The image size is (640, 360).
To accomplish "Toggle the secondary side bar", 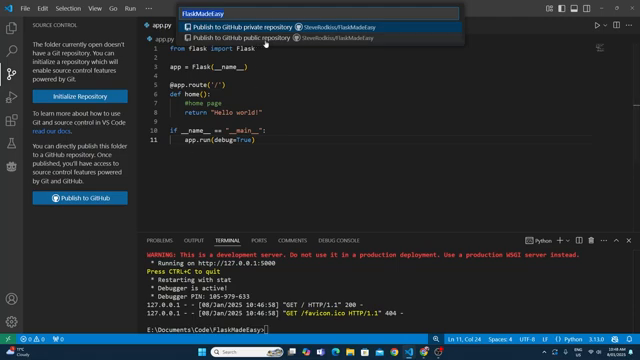I will (x=587, y=9).
